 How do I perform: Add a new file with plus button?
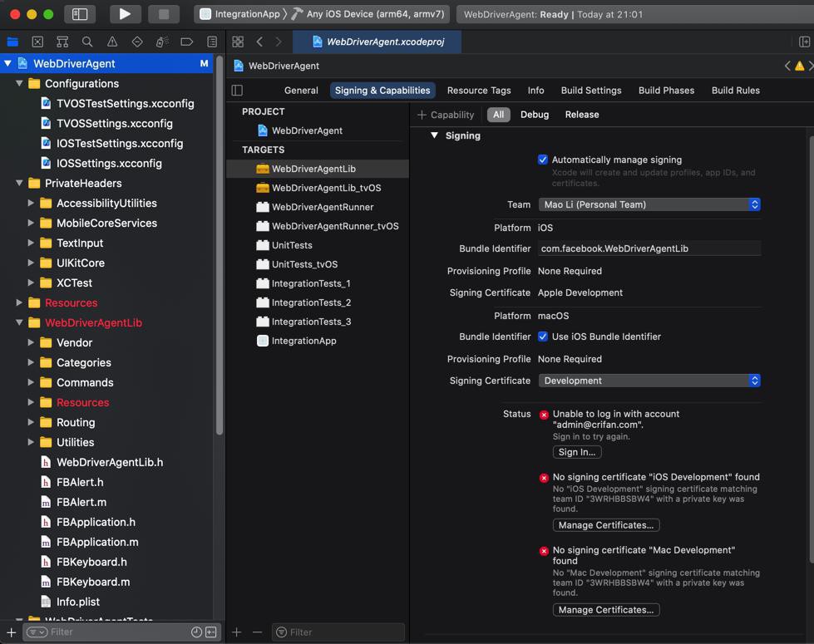(x=12, y=632)
